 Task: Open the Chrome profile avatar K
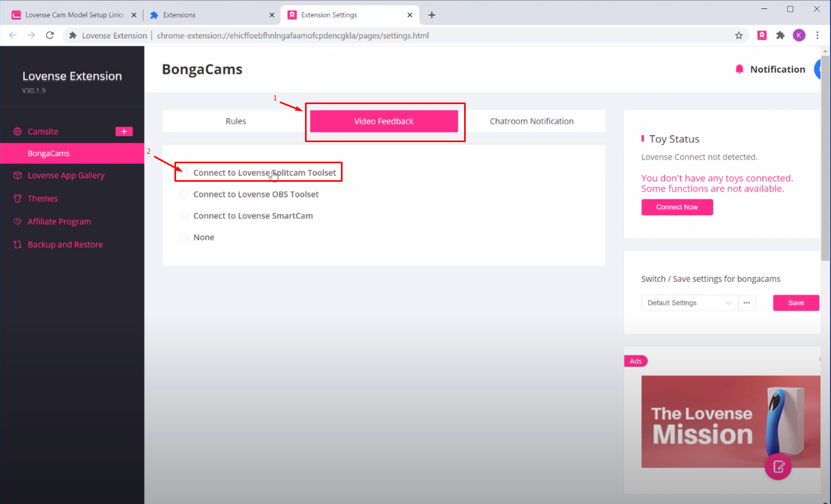[x=799, y=35]
